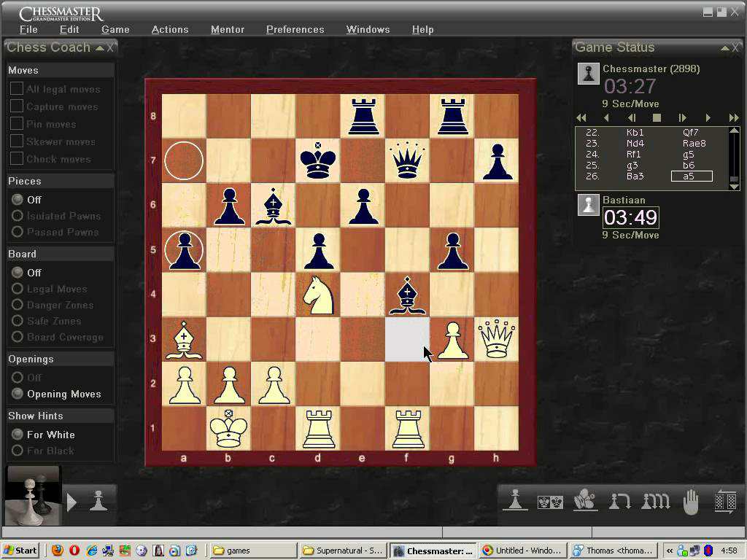
Task: Collapse the Chess Coach panel
Action: tap(99, 47)
